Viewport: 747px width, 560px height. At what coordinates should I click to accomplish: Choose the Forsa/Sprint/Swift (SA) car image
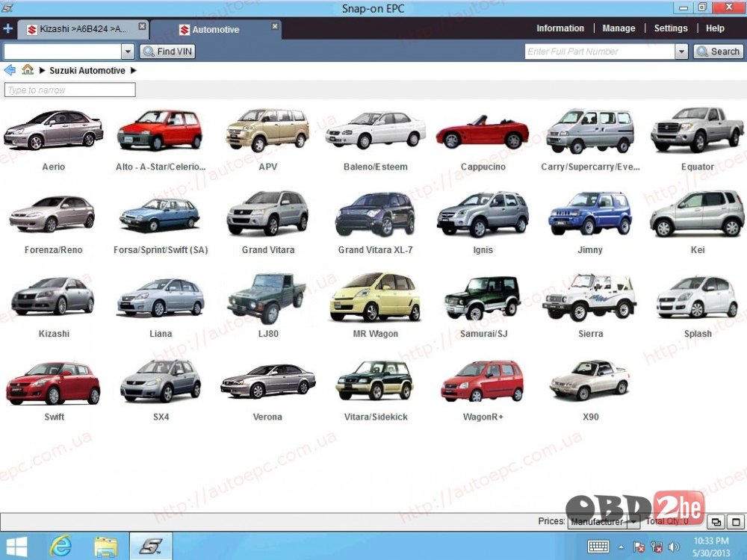click(x=160, y=215)
